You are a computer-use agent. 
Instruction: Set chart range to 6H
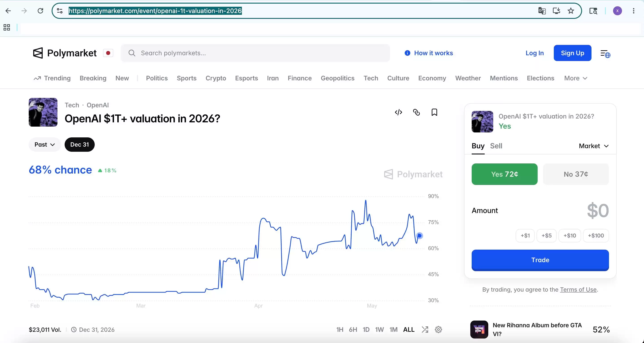click(353, 330)
